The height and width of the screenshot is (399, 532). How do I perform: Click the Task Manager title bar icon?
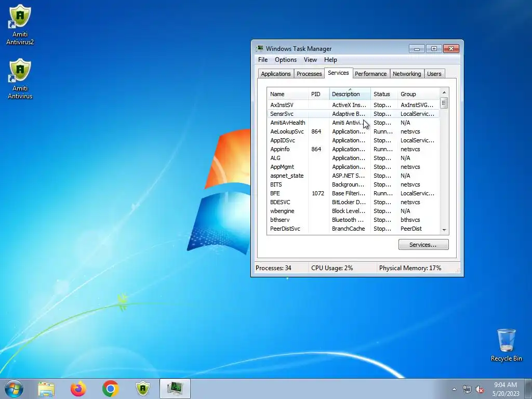pyautogui.click(x=260, y=48)
